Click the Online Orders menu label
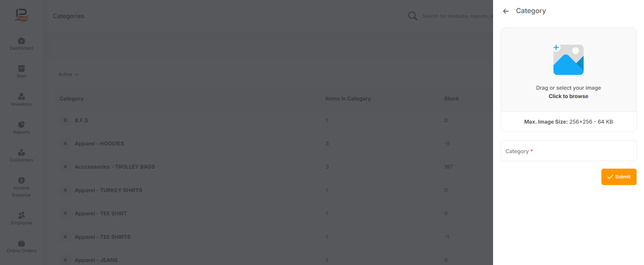This screenshot has width=644, height=265. click(x=21, y=251)
